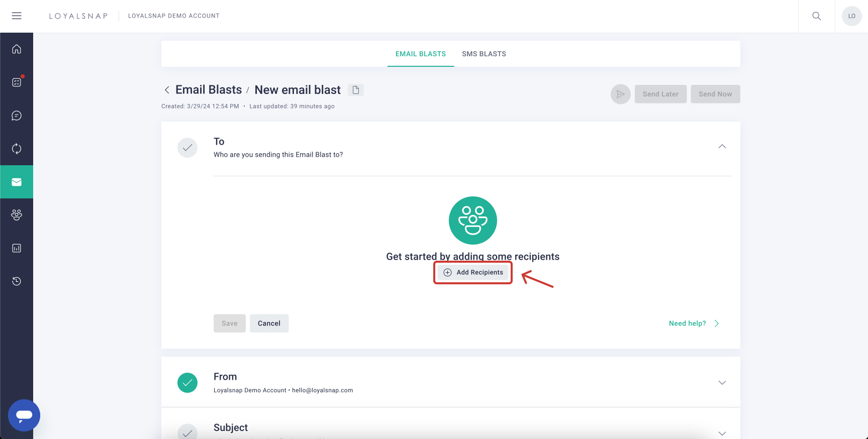
Task: Select the sync/automations sidebar icon
Action: coord(17,149)
